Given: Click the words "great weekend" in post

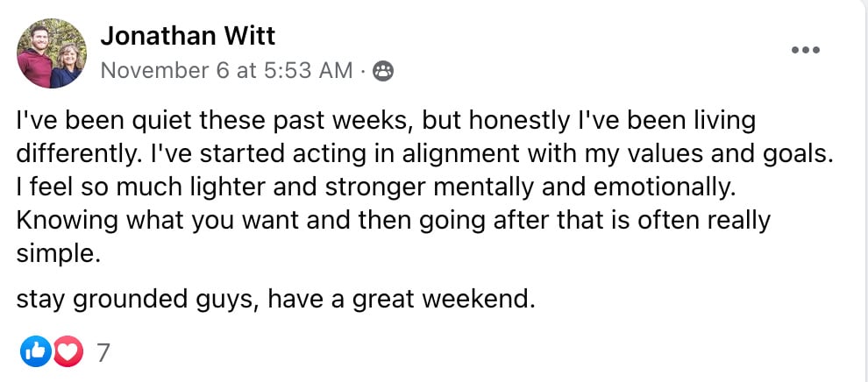Looking at the screenshot, I should click(444, 300).
